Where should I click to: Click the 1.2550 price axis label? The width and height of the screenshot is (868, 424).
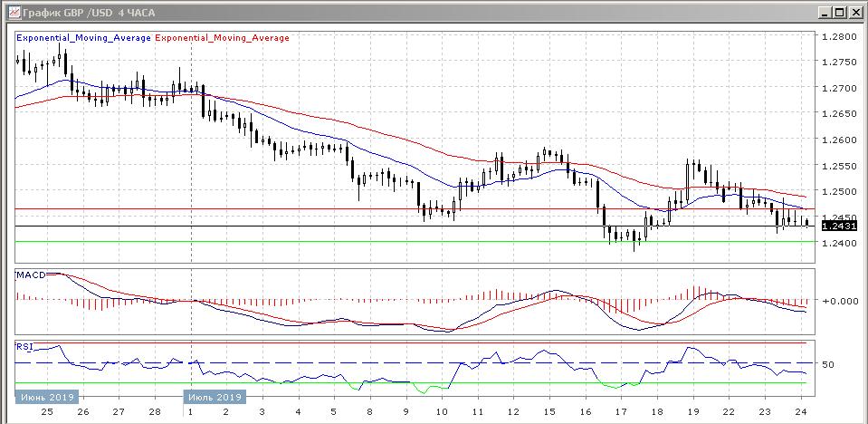point(840,166)
